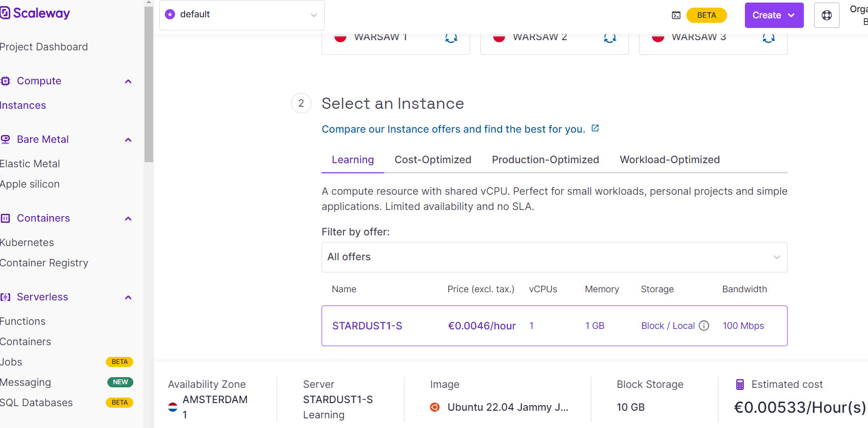Viewport: 868px width, 428px height.
Task: Select the WARSAW 3 zone card
Action: pos(713,43)
